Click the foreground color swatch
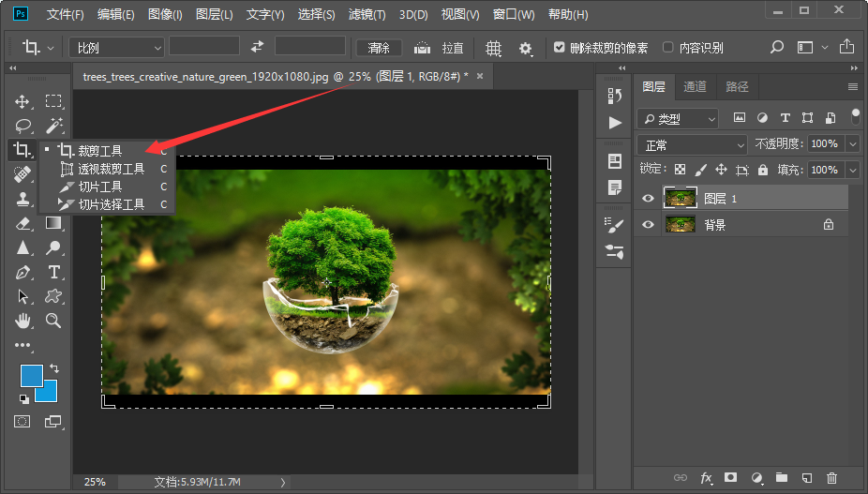 pyautogui.click(x=32, y=375)
